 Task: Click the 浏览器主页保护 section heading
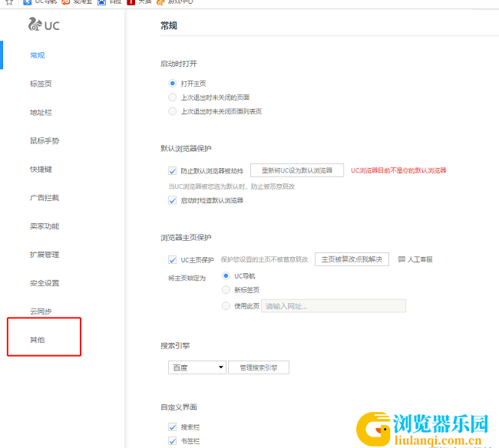(x=186, y=238)
